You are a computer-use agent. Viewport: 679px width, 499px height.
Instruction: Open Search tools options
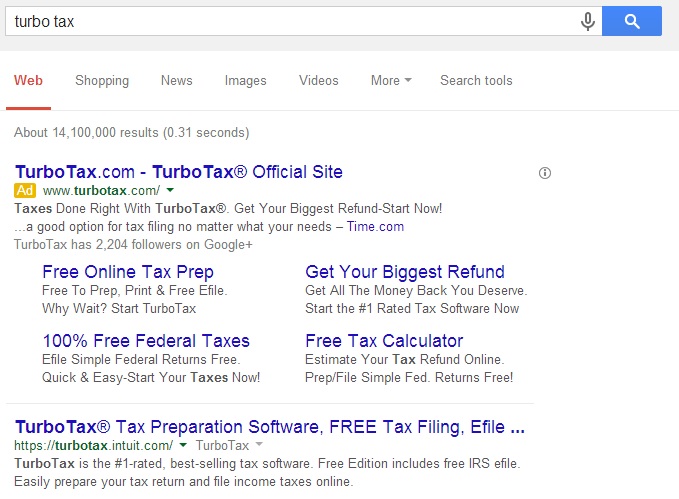tap(476, 81)
